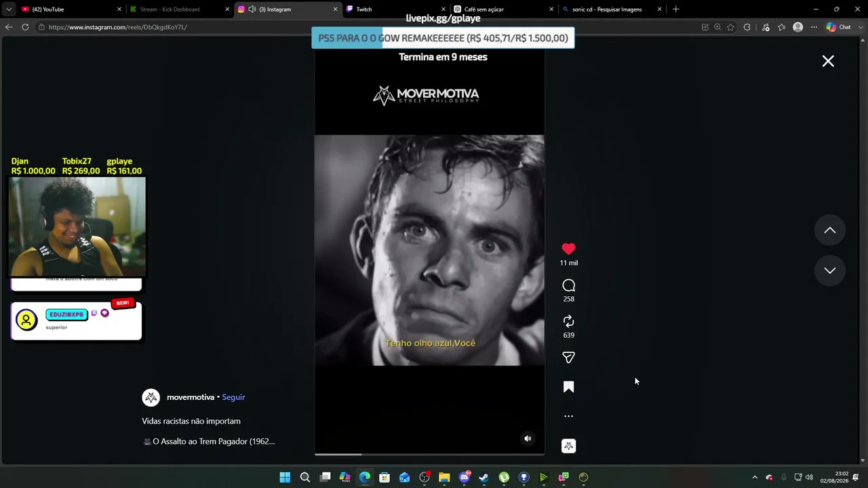Close the Kick Dashboard tab
This screenshot has width=868, height=488.
point(227,9)
